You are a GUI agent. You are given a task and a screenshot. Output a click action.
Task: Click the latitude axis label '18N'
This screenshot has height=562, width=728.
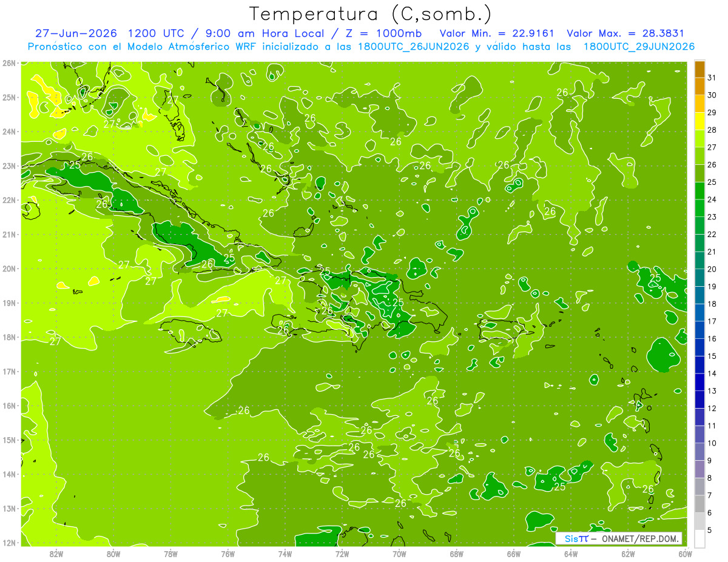[9, 337]
